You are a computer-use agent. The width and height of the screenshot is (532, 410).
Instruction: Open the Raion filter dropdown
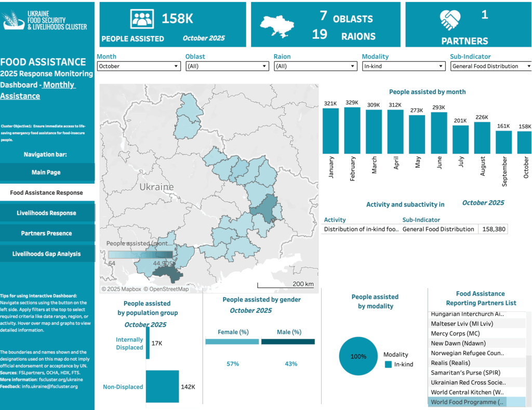315,66
